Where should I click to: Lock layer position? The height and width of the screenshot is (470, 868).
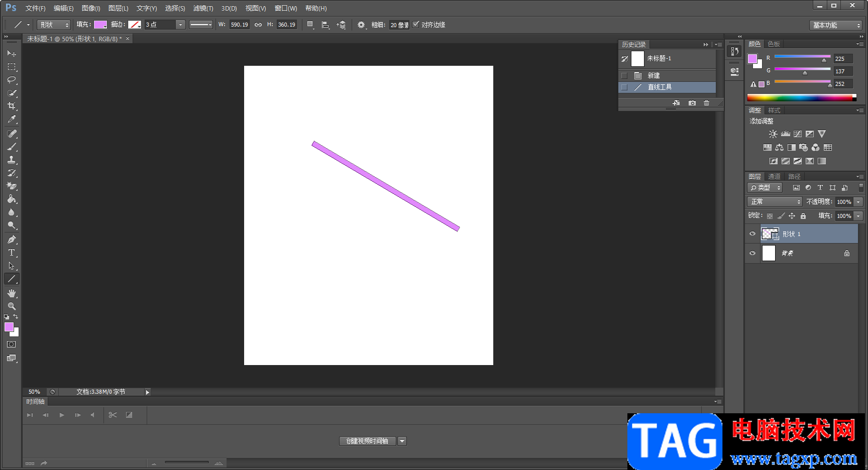point(792,216)
